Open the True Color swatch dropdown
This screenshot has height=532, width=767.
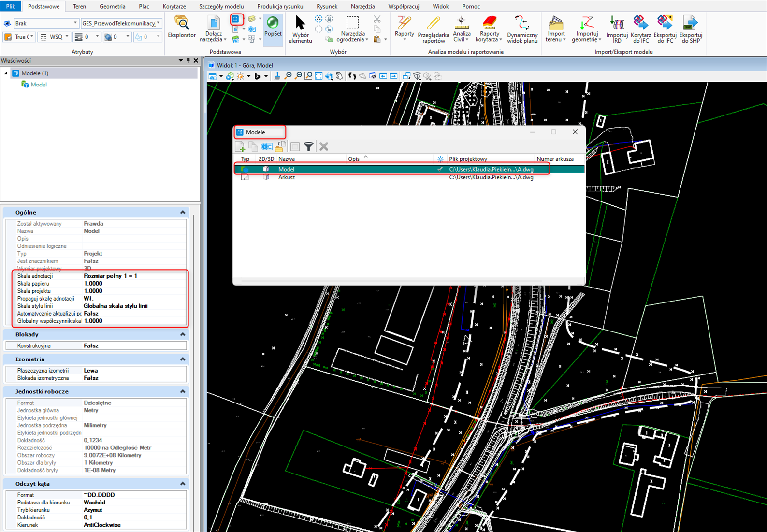tap(32, 37)
